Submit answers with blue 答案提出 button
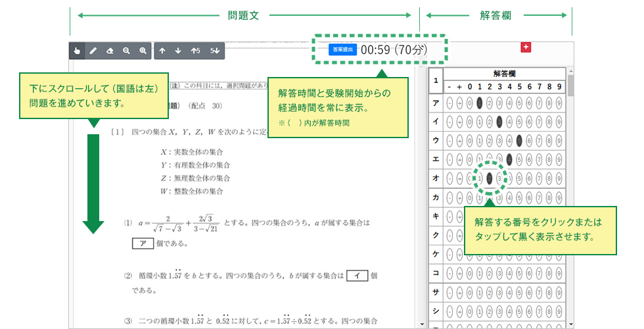 (x=342, y=49)
